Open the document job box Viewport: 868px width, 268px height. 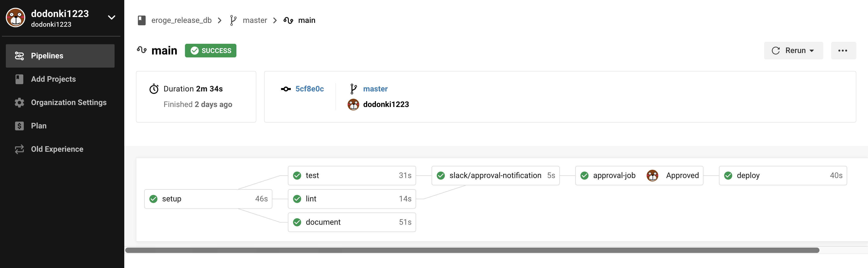tap(351, 222)
